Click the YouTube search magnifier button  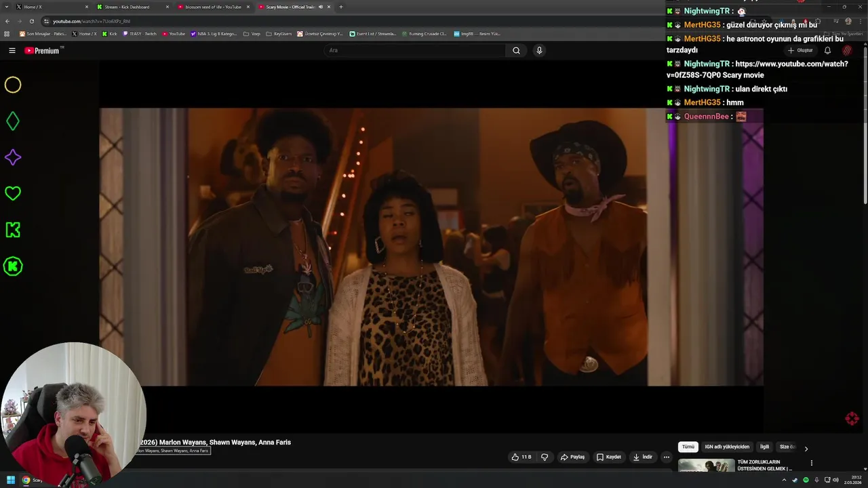(516, 50)
